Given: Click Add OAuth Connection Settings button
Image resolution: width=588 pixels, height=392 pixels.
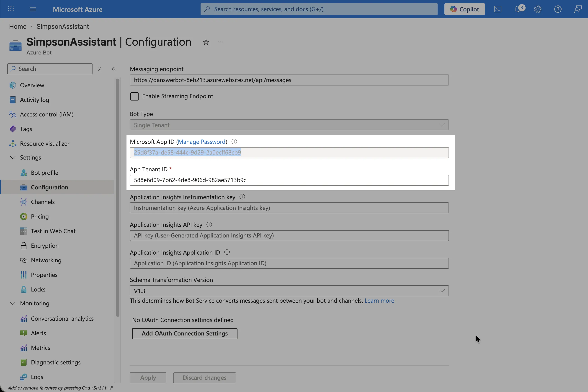Looking at the screenshot, I should (x=185, y=333).
